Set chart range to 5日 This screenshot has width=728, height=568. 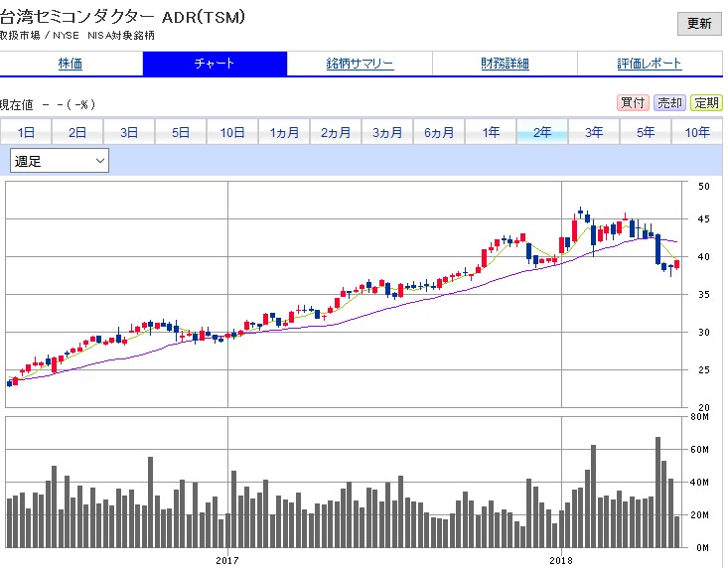coord(181,132)
